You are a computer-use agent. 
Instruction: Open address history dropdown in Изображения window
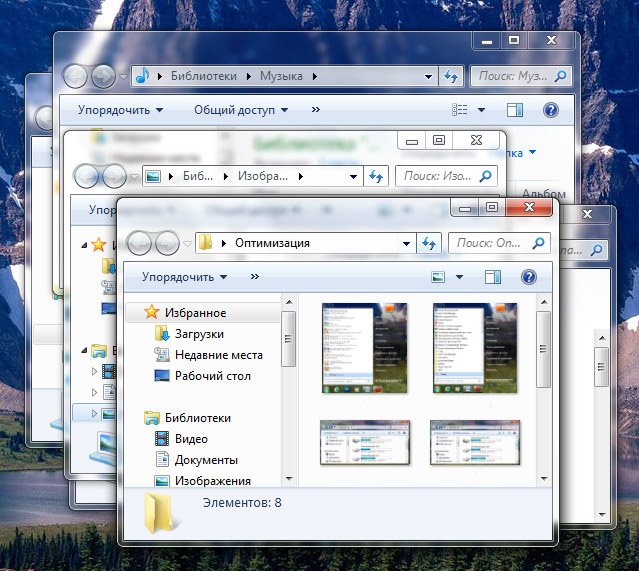click(x=353, y=176)
